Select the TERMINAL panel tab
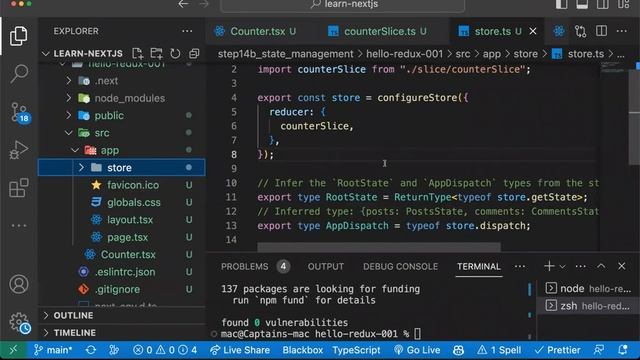This screenshot has width=640, height=360. (x=478, y=267)
